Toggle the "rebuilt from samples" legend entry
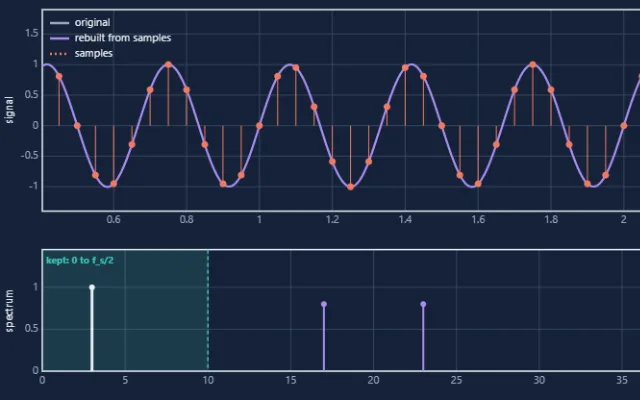The width and height of the screenshot is (640, 400). 110,38
